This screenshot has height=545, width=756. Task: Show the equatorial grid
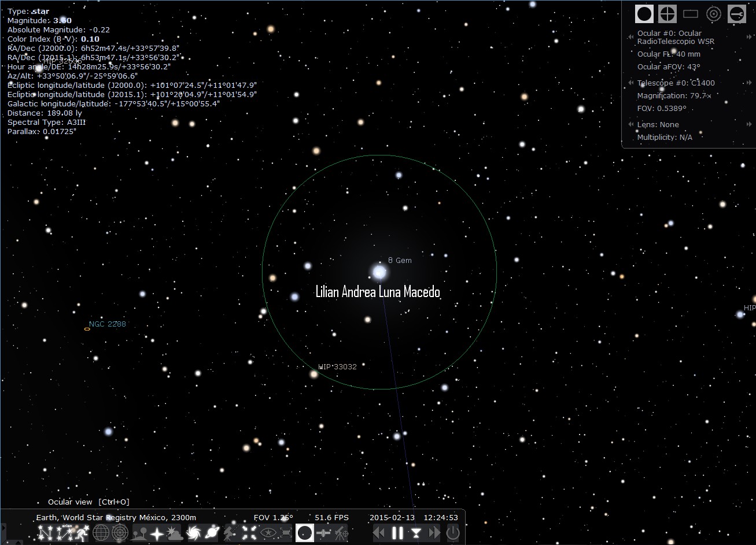point(101,533)
